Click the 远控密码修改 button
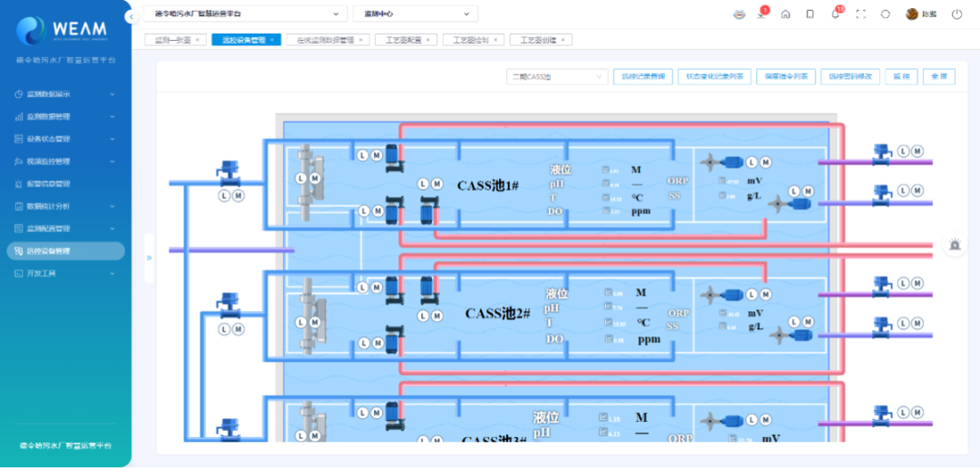 point(850,77)
